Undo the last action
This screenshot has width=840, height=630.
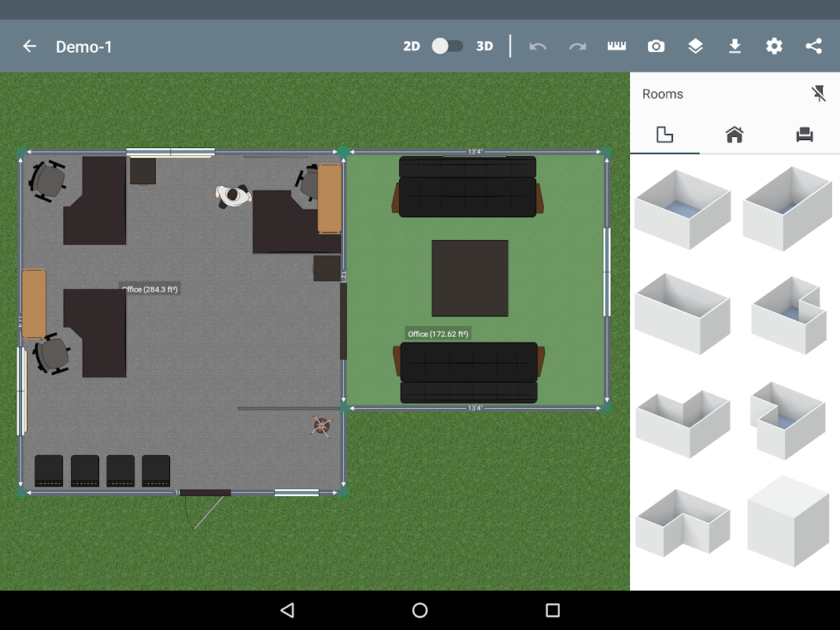(538, 46)
